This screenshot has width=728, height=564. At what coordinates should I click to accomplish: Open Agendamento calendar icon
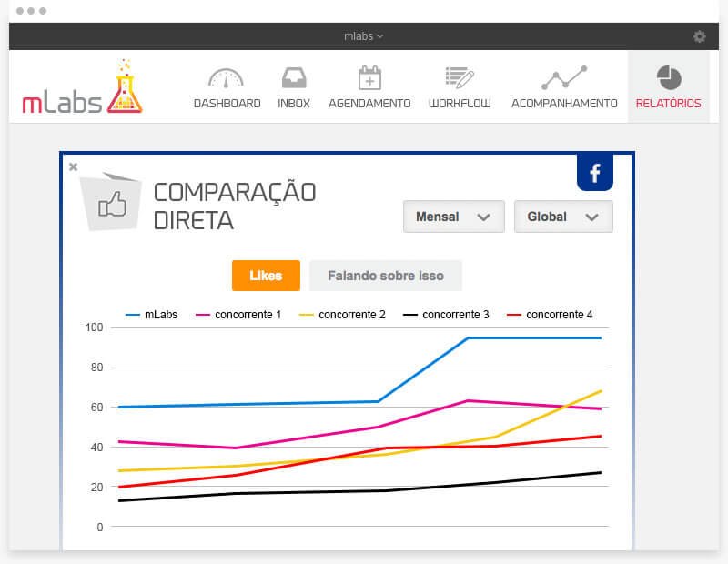tap(369, 78)
